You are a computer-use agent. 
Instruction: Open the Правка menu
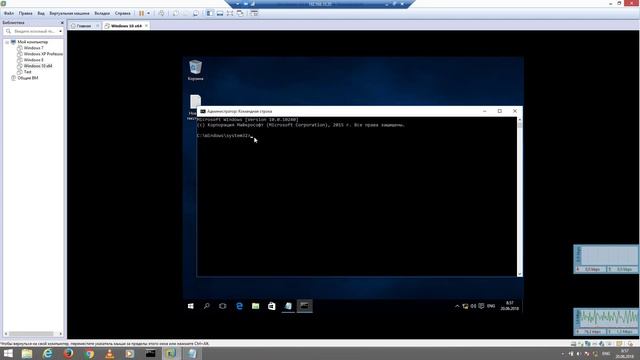pyautogui.click(x=25, y=13)
